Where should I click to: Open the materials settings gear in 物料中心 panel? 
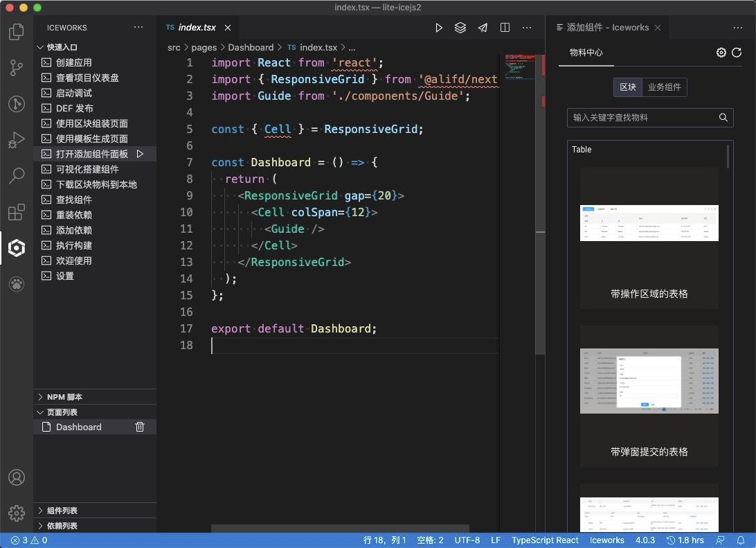(x=721, y=52)
